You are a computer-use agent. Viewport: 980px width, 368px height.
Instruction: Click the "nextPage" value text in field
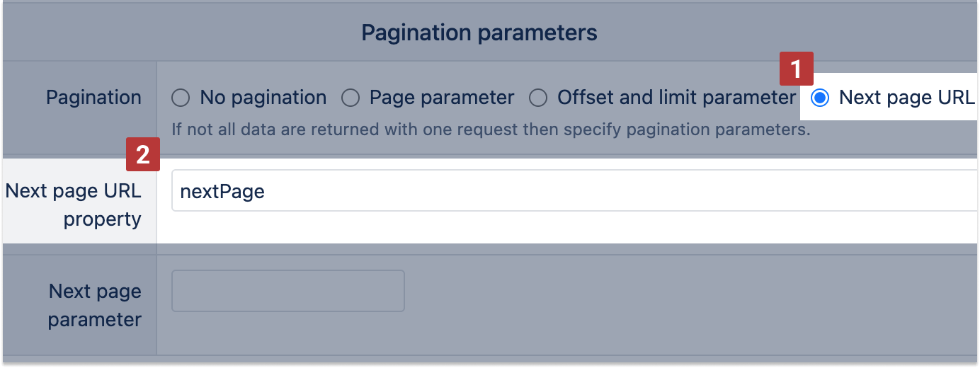click(x=222, y=191)
